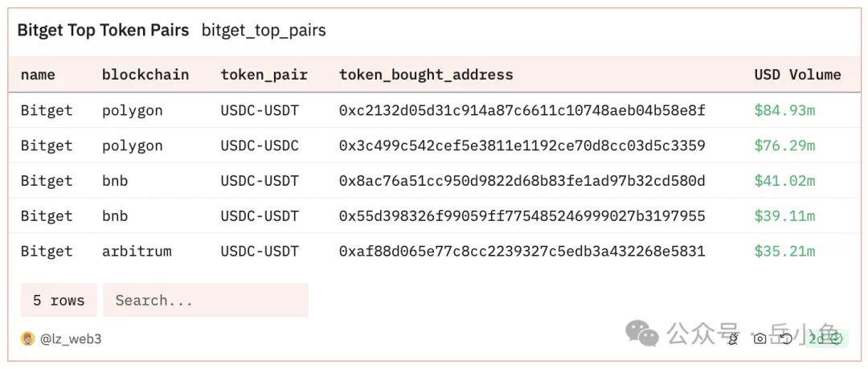Click the 5 rows count button
The width and height of the screenshot is (868, 369).
tap(59, 300)
